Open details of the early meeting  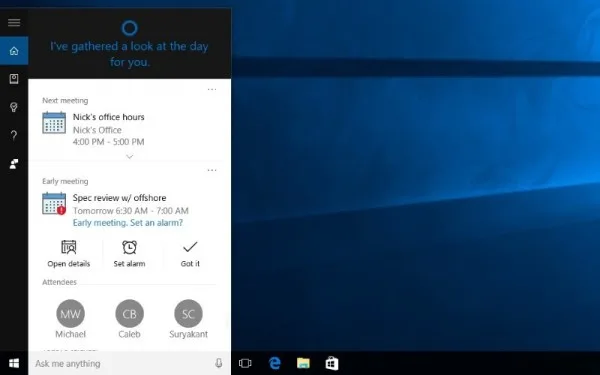(69, 254)
